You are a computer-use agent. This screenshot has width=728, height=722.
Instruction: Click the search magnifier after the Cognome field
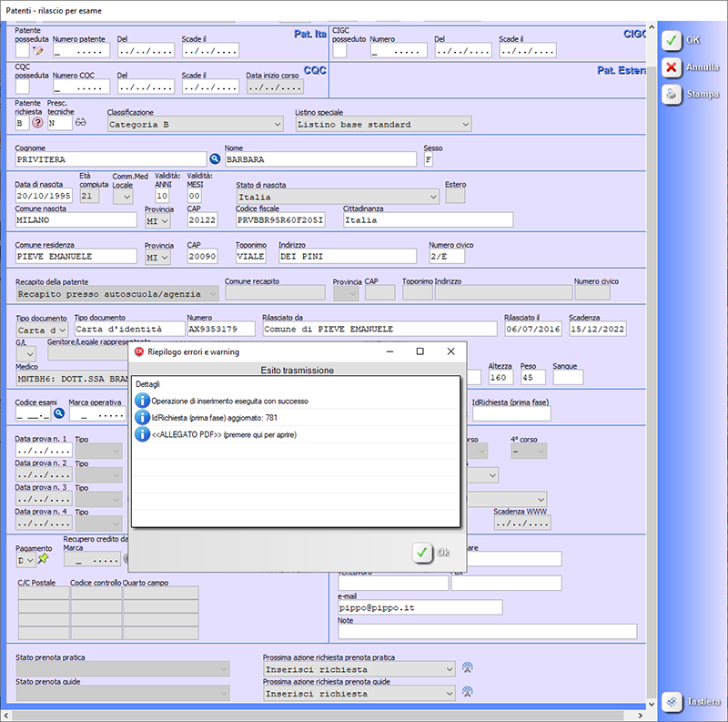216,159
